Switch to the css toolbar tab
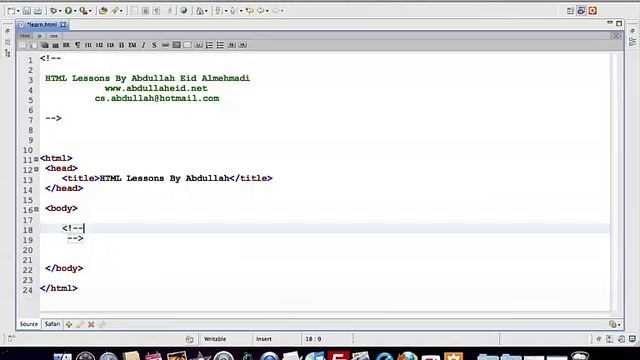The width and height of the screenshot is (640, 360). 53,36
